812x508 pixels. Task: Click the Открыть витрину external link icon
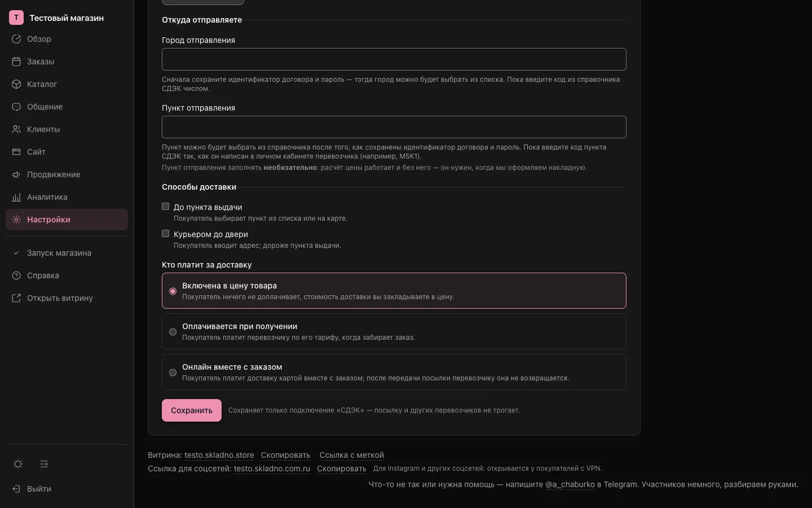(x=16, y=298)
